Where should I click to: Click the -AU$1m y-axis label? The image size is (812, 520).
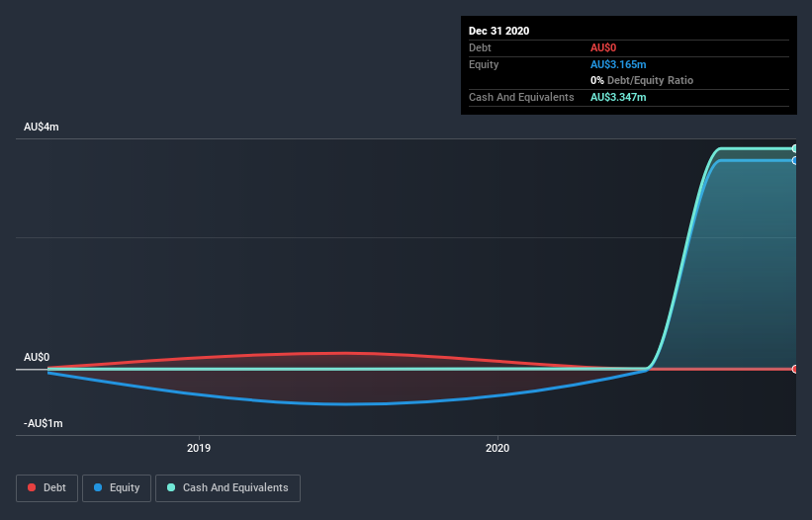pos(43,423)
